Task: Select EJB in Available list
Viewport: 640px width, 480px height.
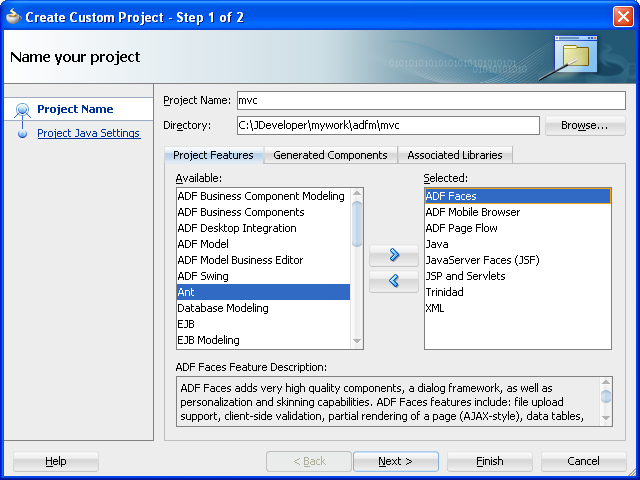Action: 263,324
